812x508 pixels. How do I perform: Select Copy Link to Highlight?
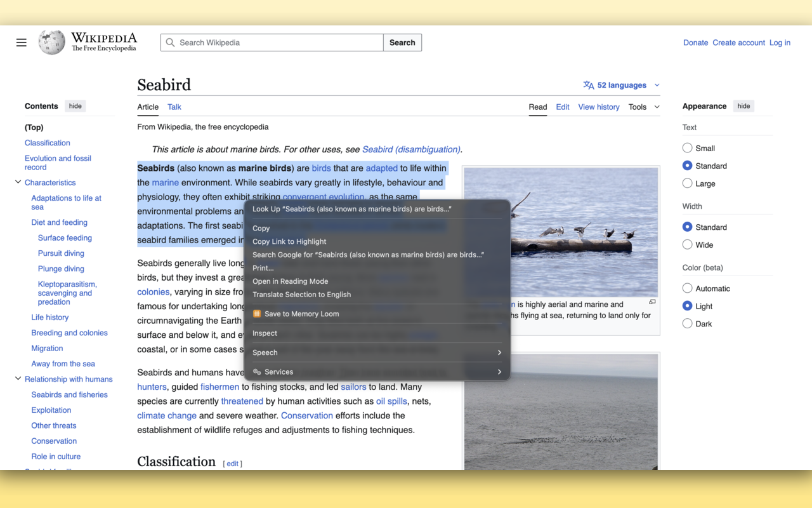click(377, 241)
